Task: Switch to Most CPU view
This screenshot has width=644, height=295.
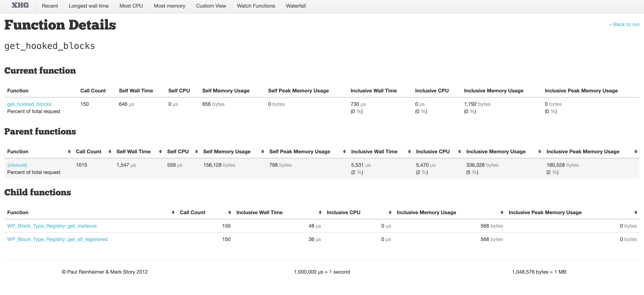Action: point(131,6)
